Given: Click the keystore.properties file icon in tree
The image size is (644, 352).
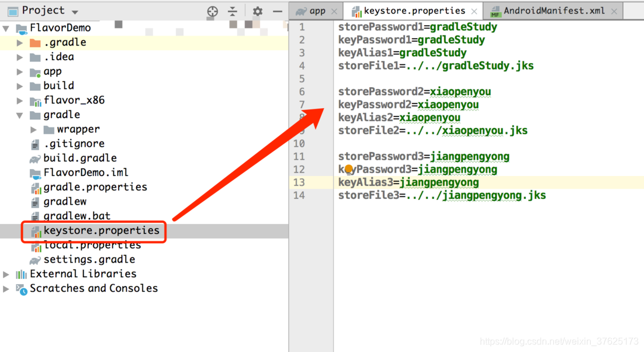Looking at the screenshot, I should (x=36, y=231).
